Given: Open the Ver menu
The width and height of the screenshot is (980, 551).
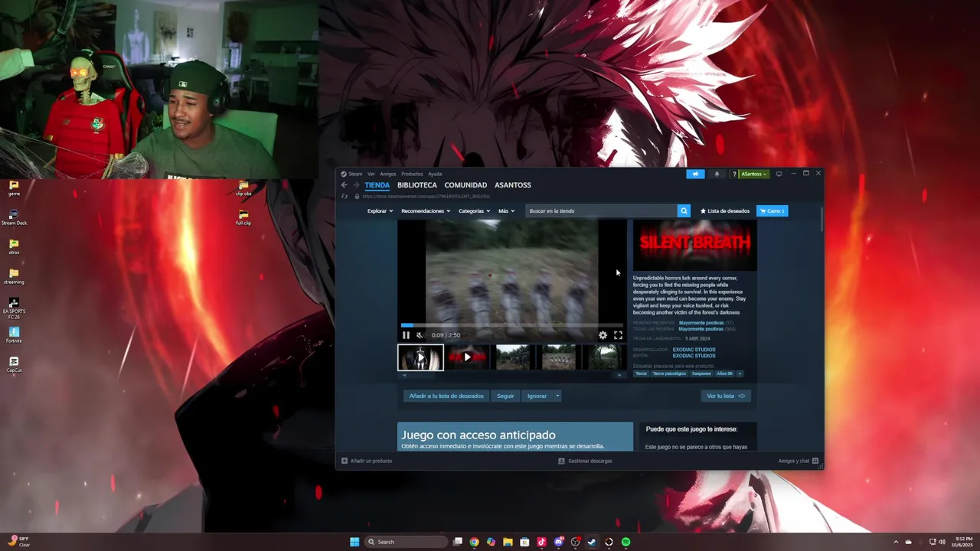Looking at the screenshot, I should tap(371, 174).
